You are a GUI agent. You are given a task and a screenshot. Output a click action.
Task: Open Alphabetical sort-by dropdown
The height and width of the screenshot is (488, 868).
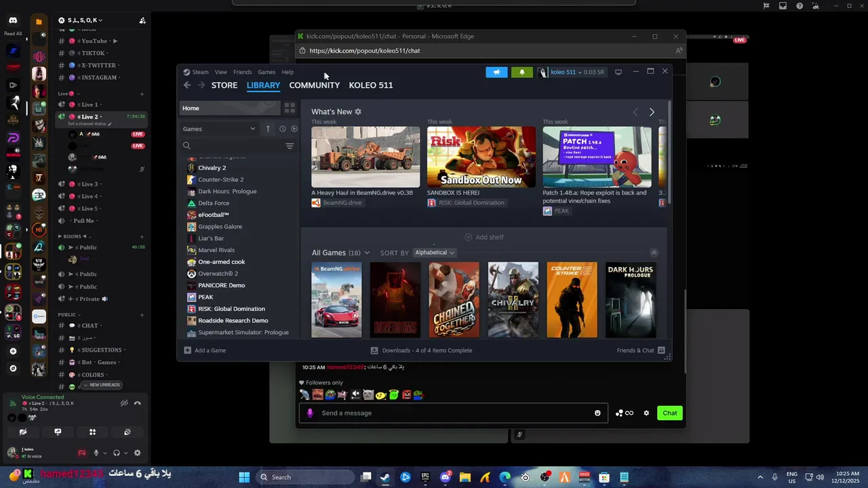pyautogui.click(x=434, y=253)
